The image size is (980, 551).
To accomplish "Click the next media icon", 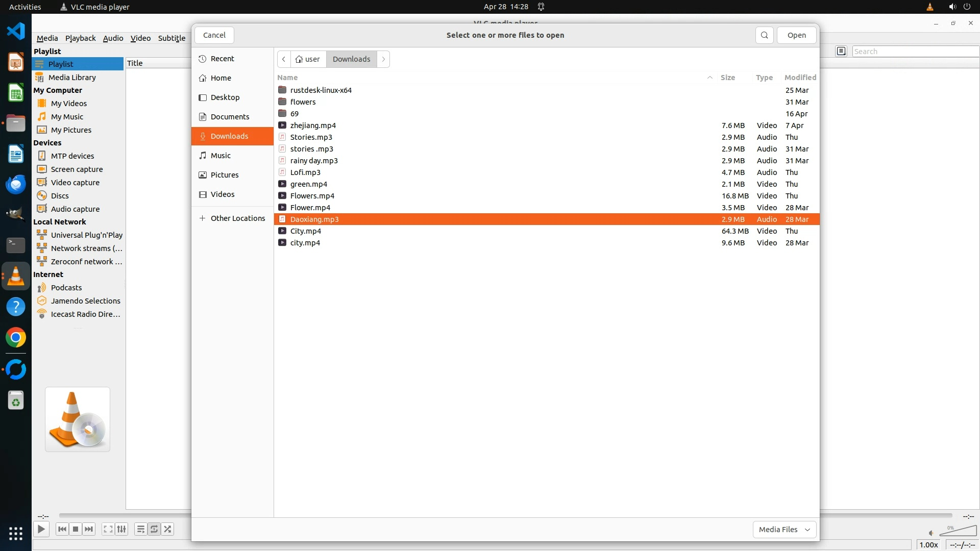I will tap(89, 529).
